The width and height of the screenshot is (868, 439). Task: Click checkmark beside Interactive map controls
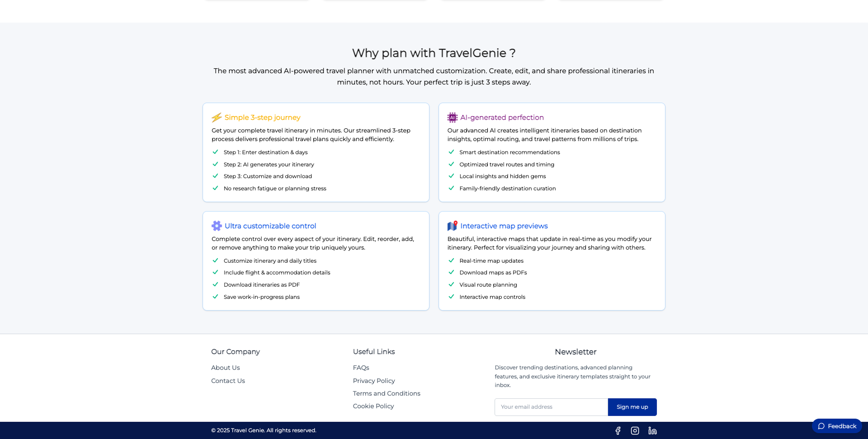tap(451, 297)
